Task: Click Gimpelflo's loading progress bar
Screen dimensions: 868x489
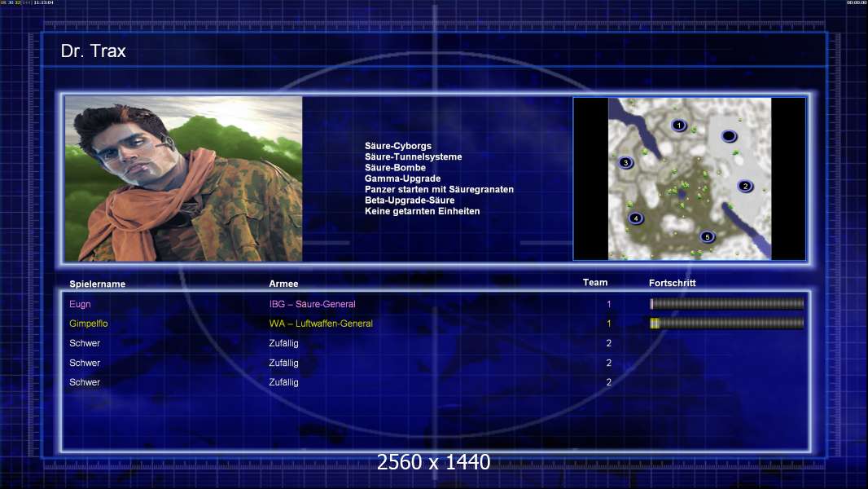Action: point(726,323)
